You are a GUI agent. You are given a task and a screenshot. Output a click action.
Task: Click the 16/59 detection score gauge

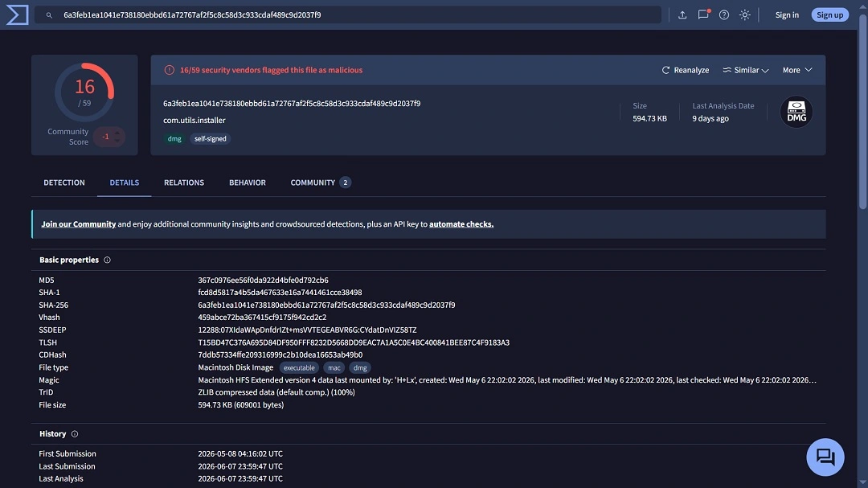coord(84,92)
